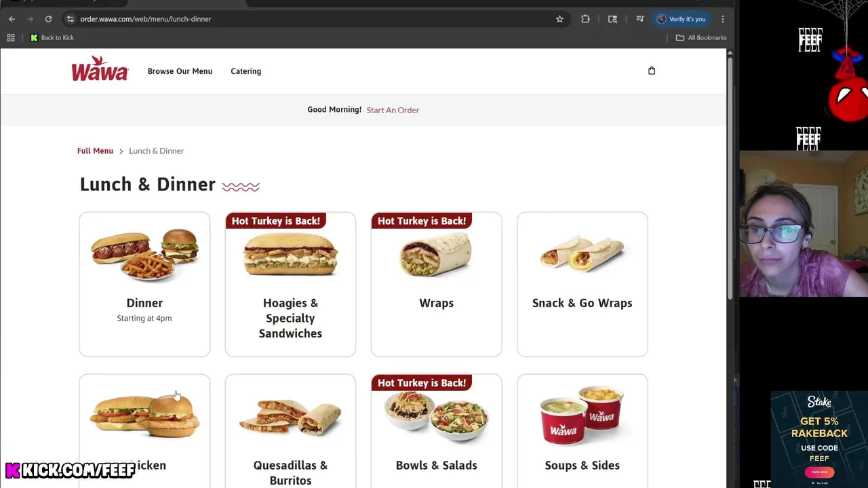Open the browser extensions puzzle icon
This screenshot has width=868, height=488.
[x=585, y=19]
